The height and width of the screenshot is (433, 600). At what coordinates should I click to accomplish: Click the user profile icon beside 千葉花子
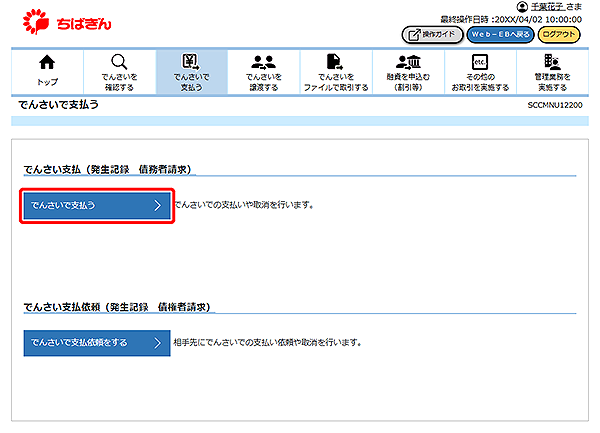[x=521, y=7]
